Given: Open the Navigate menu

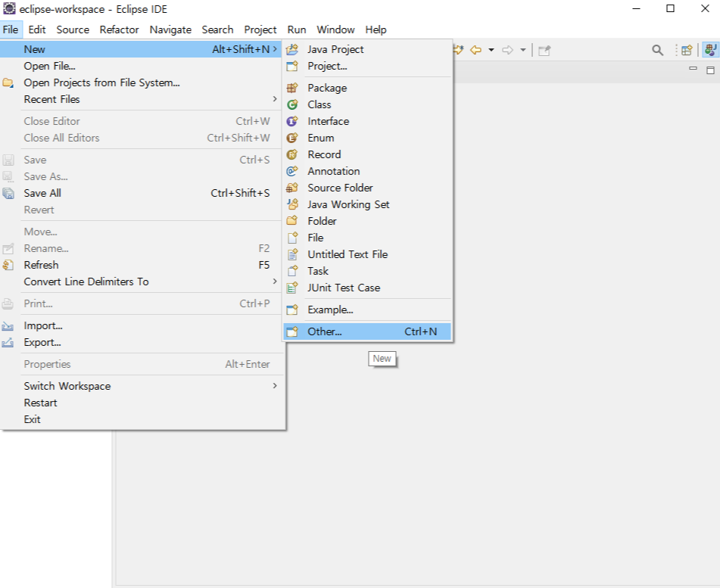Looking at the screenshot, I should (x=170, y=30).
